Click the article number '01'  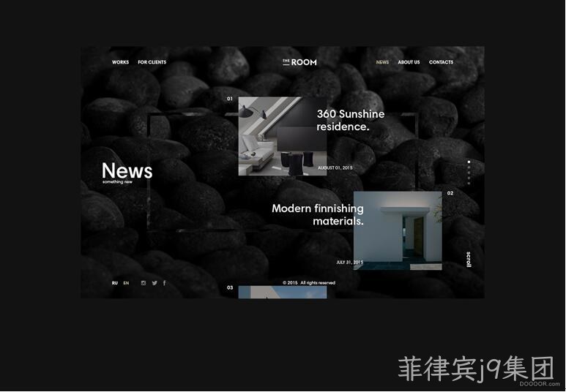coord(230,99)
